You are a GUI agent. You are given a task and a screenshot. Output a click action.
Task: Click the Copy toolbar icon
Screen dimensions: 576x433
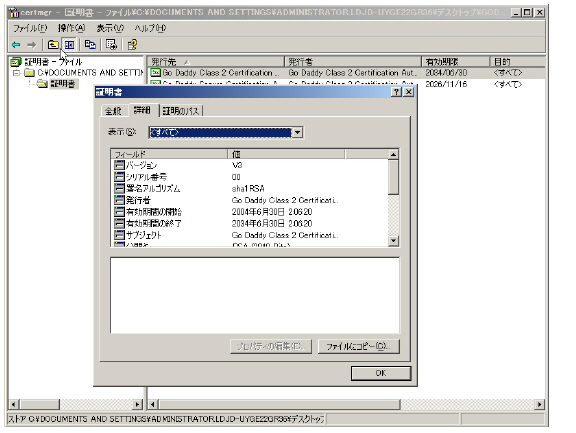[90, 45]
